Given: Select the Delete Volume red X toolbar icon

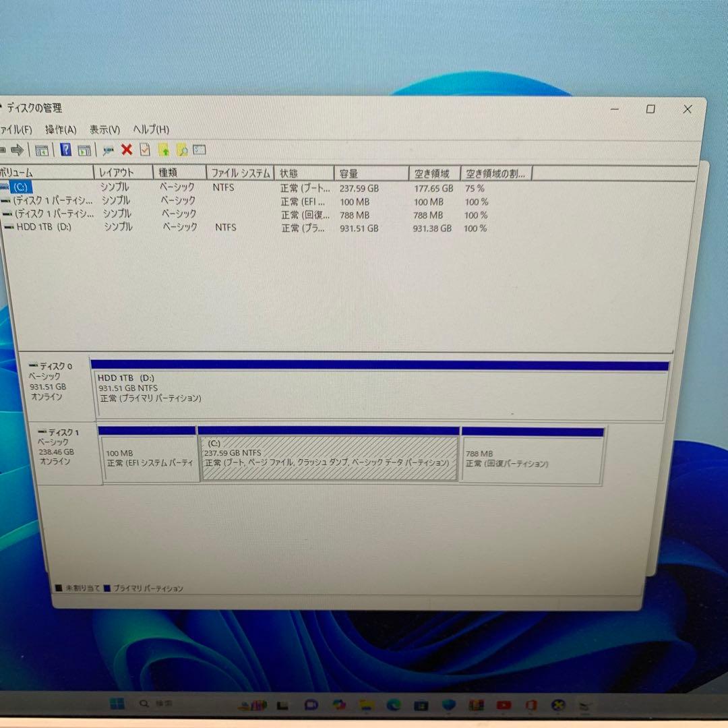Looking at the screenshot, I should [127, 150].
